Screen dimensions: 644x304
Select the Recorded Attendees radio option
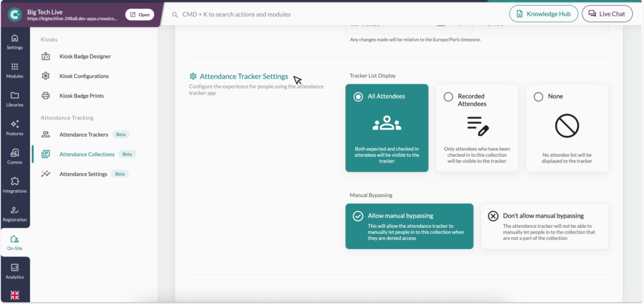[448, 96]
